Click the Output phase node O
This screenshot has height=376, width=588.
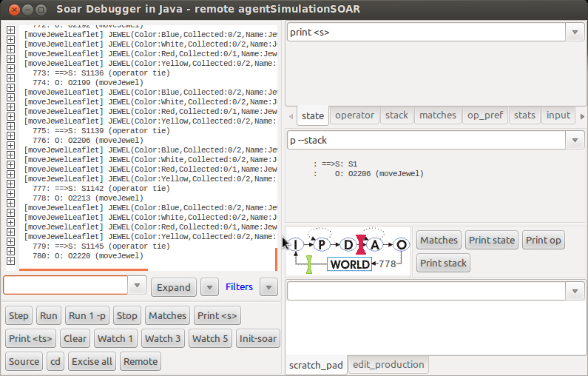[x=401, y=244]
